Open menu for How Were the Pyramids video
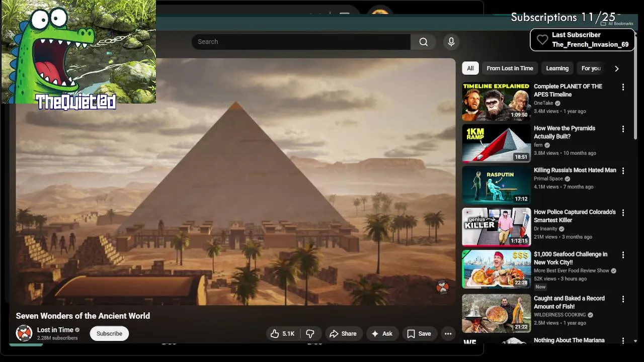The image size is (644, 362). [x=623, y=129]
